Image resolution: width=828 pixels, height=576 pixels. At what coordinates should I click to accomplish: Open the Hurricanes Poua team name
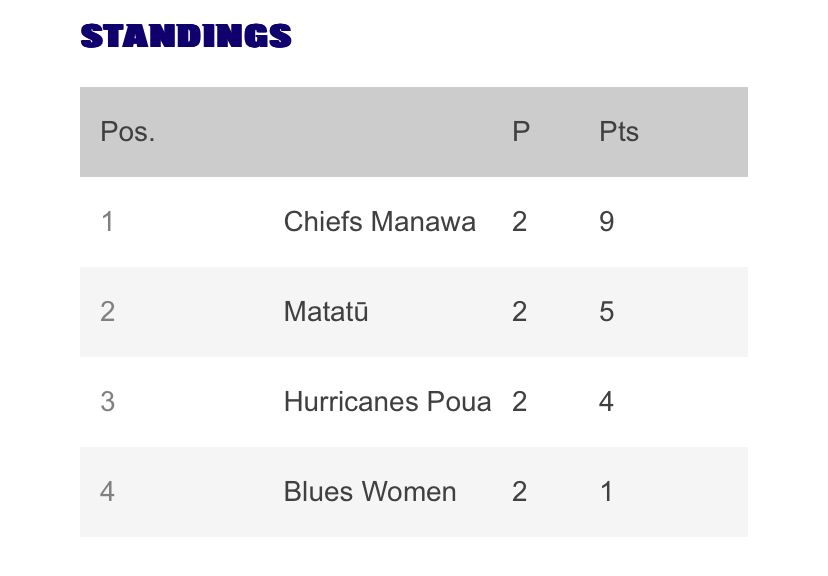tap(388, 402)
